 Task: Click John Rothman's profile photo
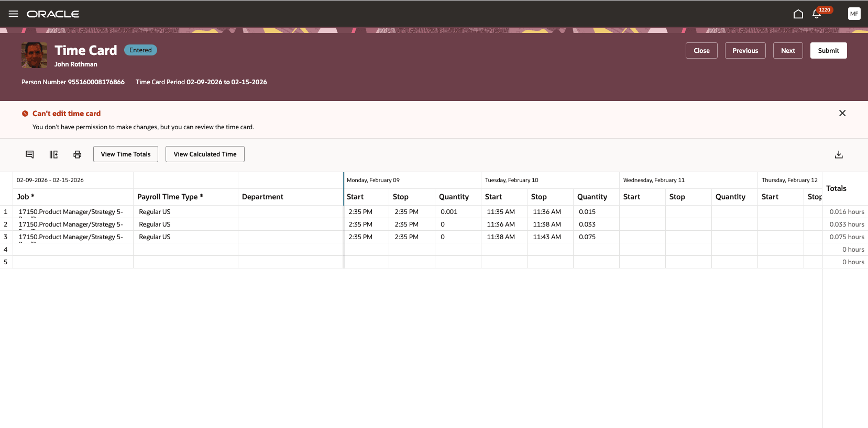[x=34, y=55]
